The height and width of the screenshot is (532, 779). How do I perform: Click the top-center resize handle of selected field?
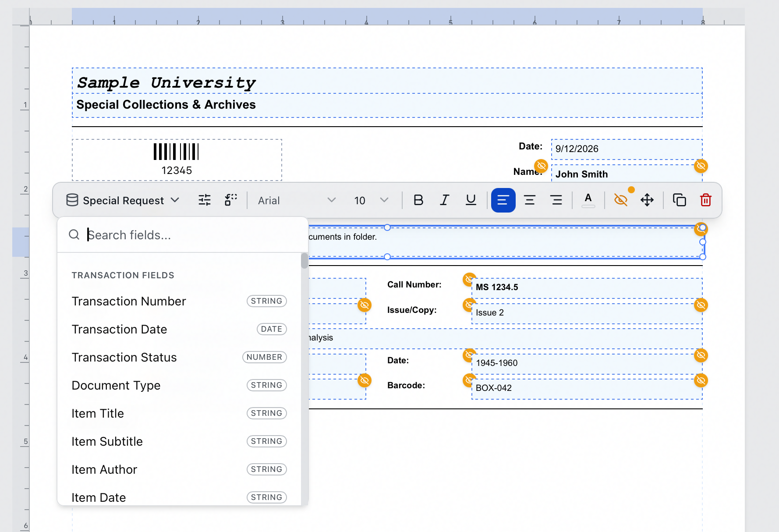(387, 227)
